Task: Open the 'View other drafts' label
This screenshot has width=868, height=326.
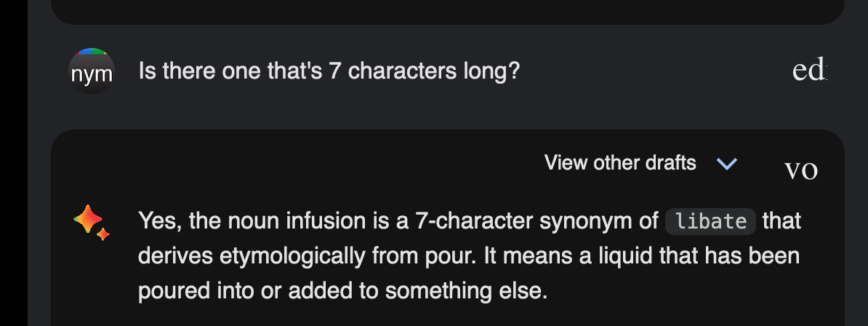Action: tap(620, 163)
